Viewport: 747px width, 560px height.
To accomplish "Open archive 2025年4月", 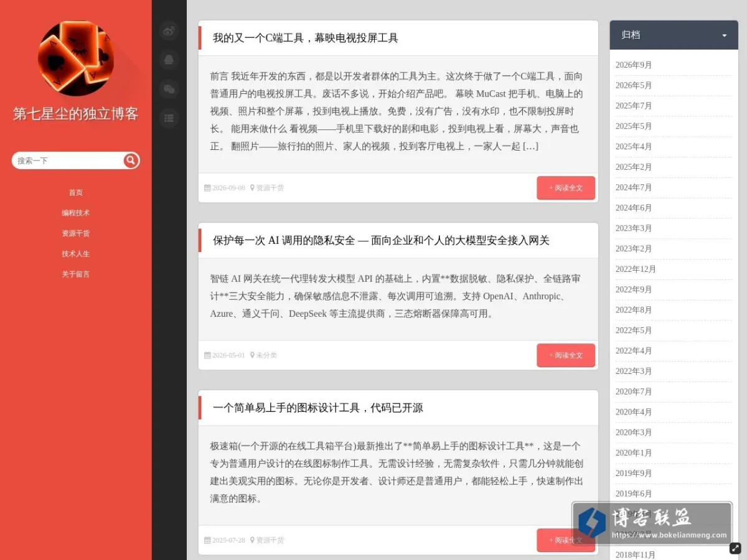I will (634, 147).
